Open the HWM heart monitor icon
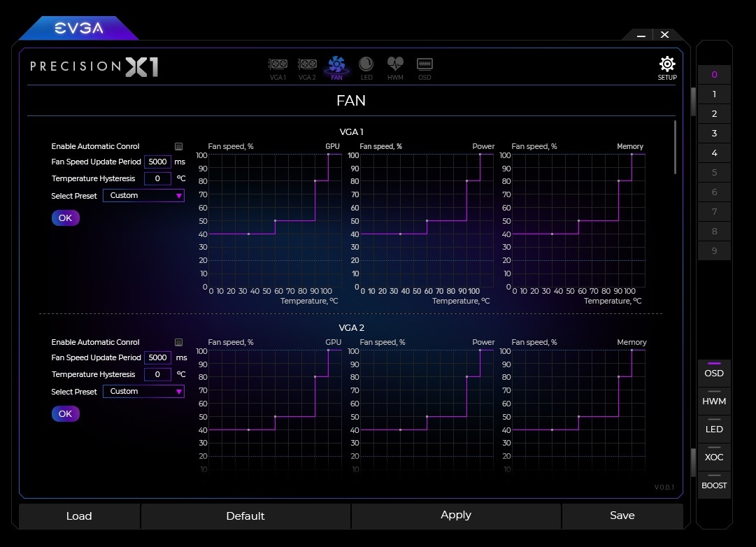756x547 pixels. (x=395, y=68)
